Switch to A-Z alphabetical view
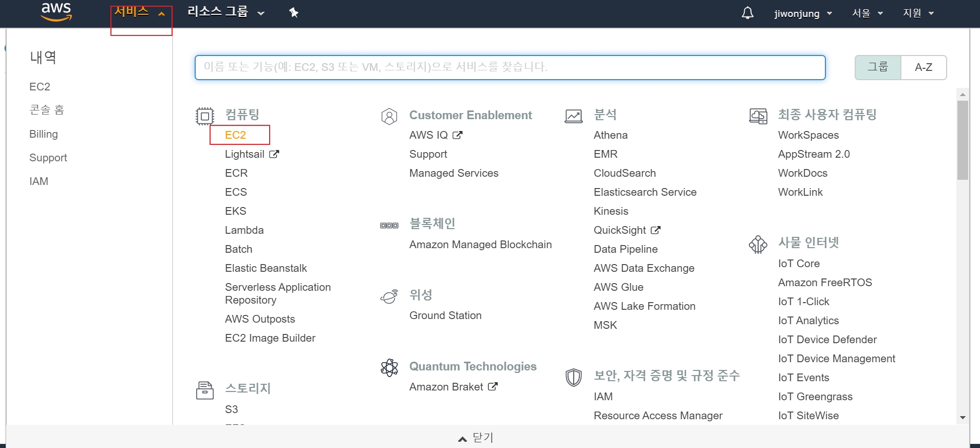This screenshot has height=448, width=980. 924,67
